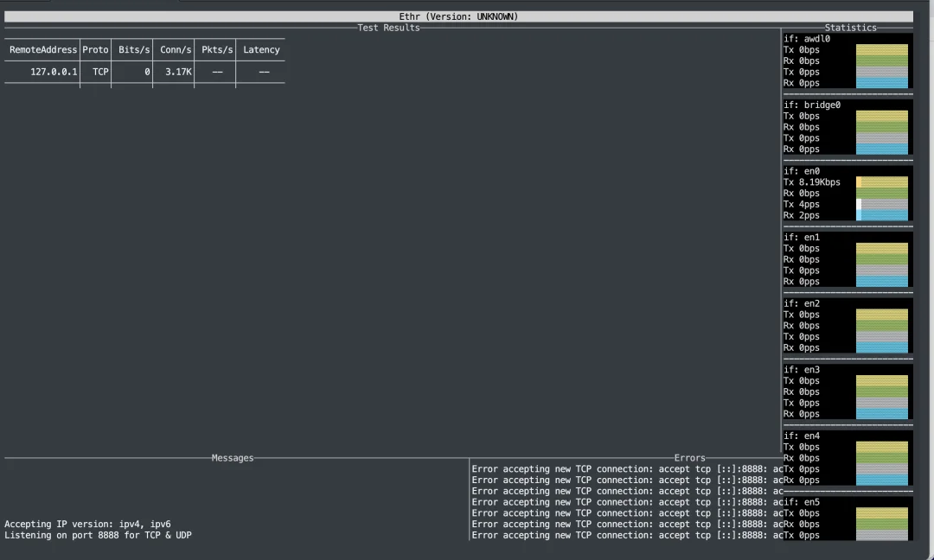Select the Messages panel title
The image size is (934, 560).
[x=233, y=458]
